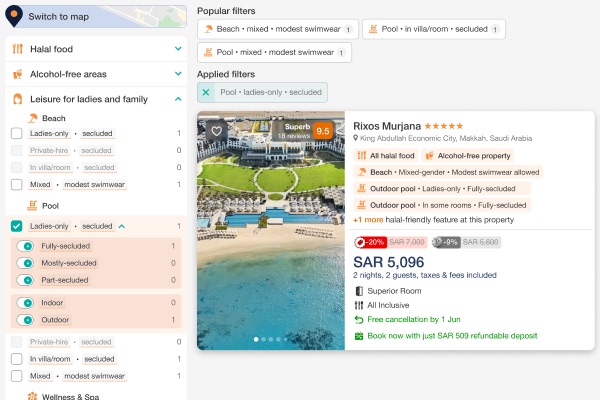Click the Rixos Murjana hotel photo
The width and height of the screenshot is (600, 400).
tap(271, 230)
